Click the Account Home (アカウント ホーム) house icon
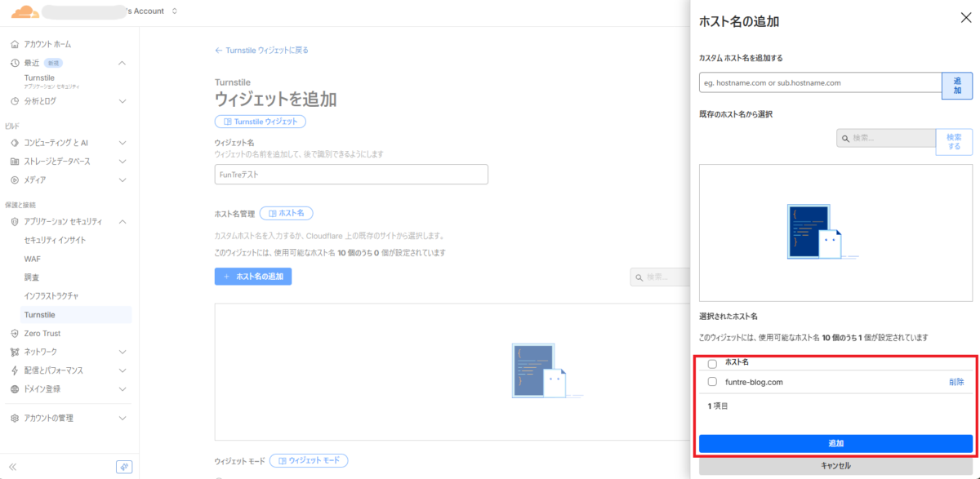This screenshot has width=980, height=479. pyautogui.click(x=15, y=44)
